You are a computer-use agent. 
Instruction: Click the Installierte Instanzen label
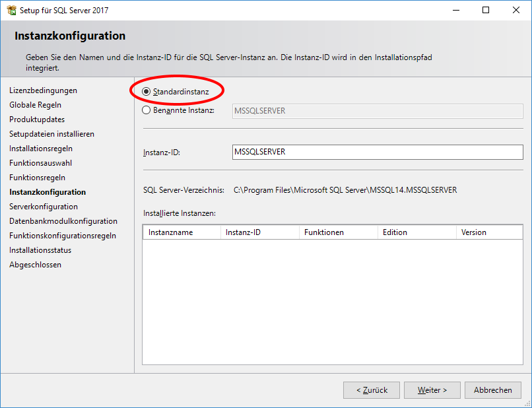[180, 213]
